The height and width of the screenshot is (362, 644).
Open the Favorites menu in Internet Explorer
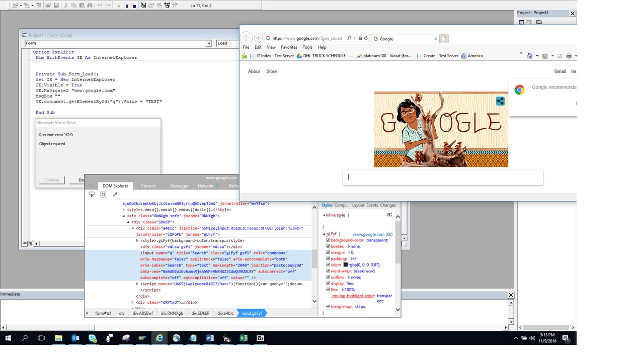pos(289,47)
